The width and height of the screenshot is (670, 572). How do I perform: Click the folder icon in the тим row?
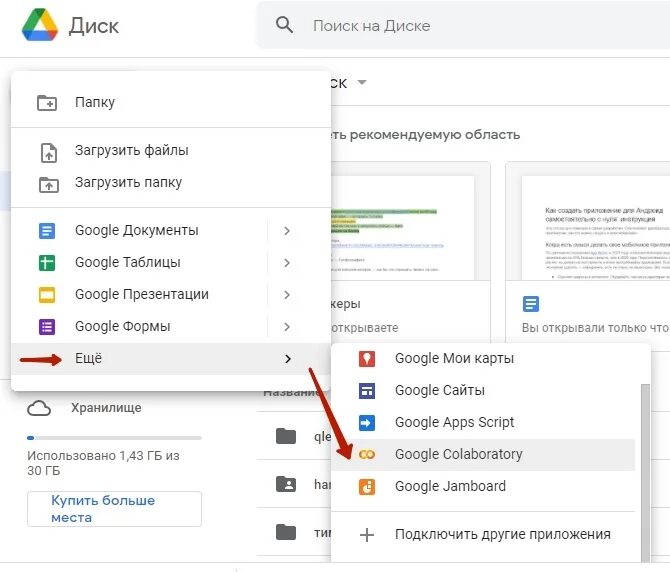click(x=286, y=532)
